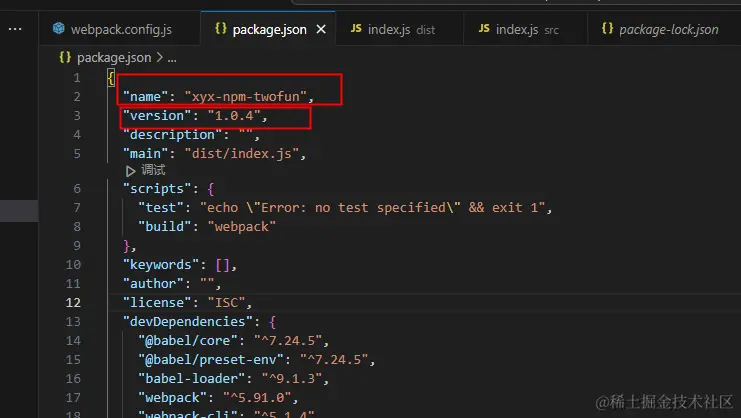Click the "@babel/preset-env" dependency key

click(211, 359)
